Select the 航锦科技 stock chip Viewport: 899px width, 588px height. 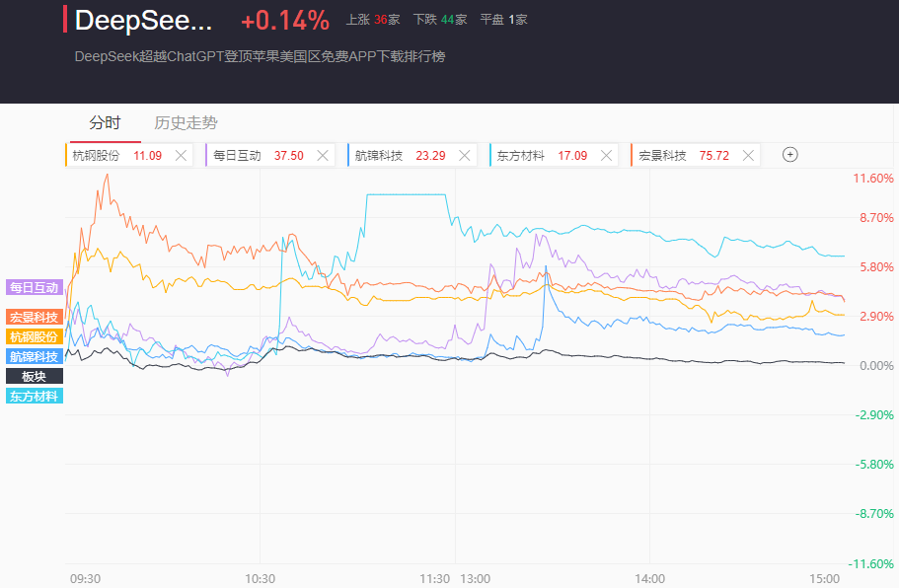412,155
